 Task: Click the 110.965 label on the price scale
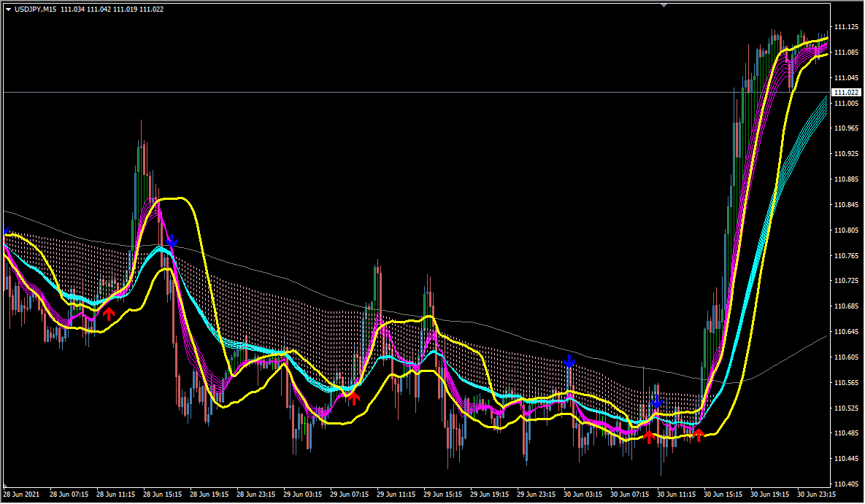coord(846,128)
